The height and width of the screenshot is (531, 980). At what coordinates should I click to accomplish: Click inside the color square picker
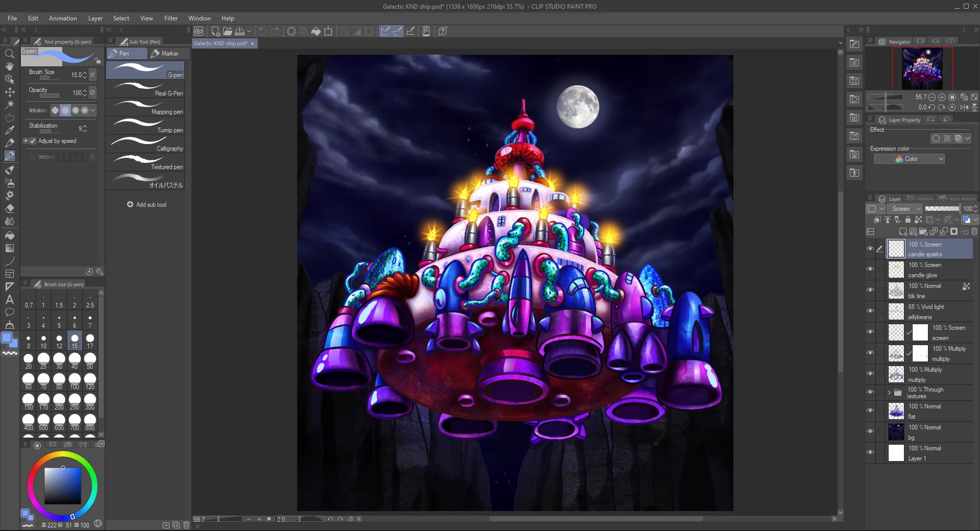(x=62, y=486)
